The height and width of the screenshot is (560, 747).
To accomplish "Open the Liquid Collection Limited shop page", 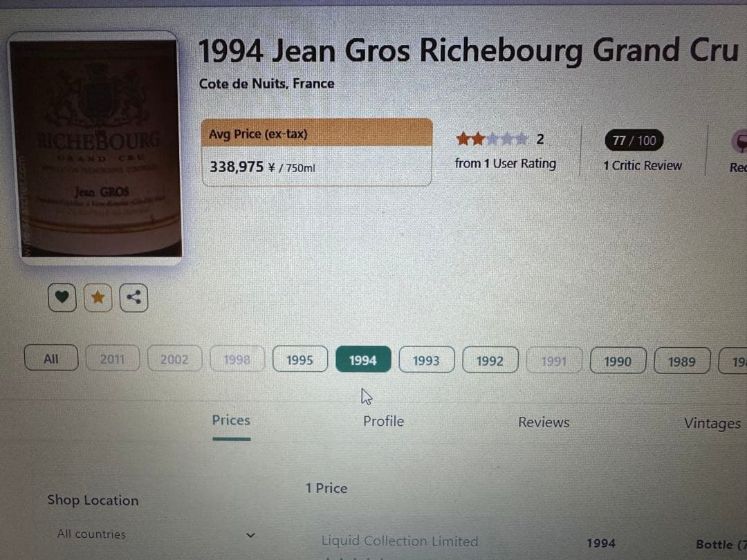I will [399, 541].
